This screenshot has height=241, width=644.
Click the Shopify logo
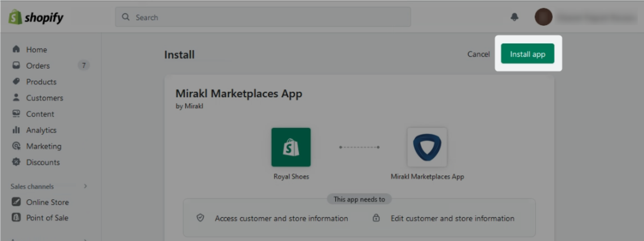(x=36, y=17)
